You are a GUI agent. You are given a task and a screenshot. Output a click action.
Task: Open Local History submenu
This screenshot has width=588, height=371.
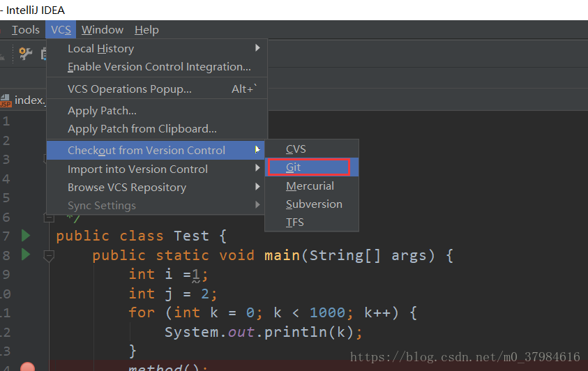[x=157, y=48]
